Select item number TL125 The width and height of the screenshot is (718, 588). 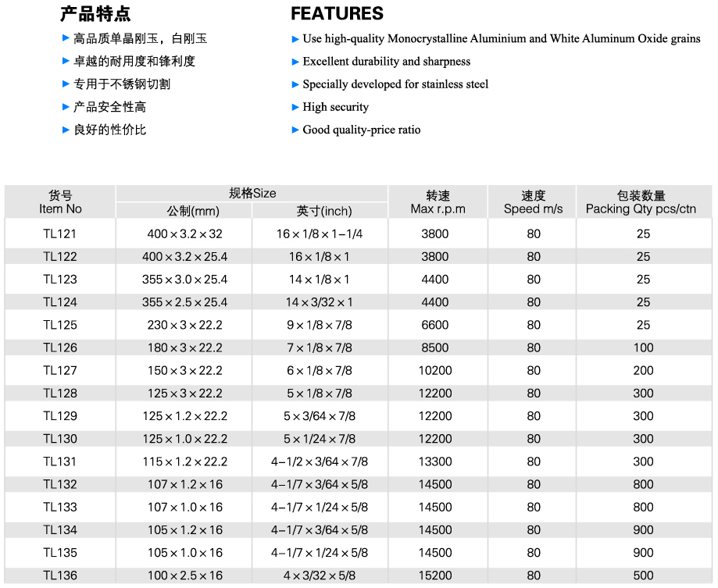click(60, 325)
